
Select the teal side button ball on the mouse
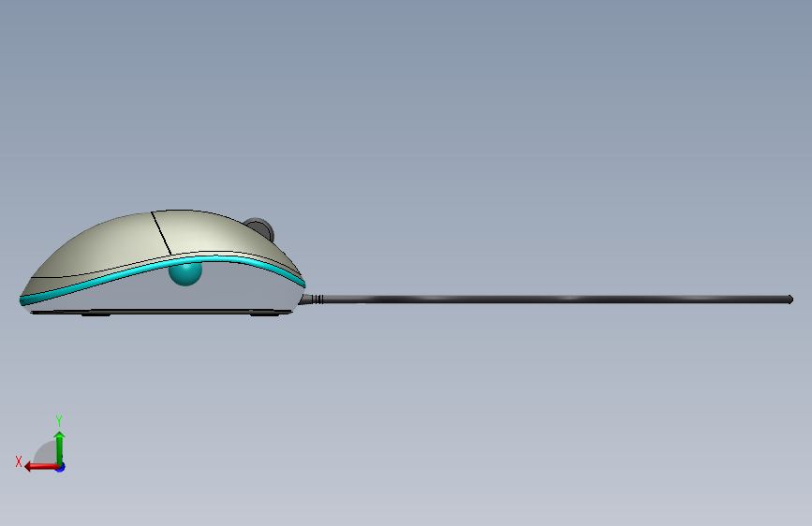[x=185, y=274]
